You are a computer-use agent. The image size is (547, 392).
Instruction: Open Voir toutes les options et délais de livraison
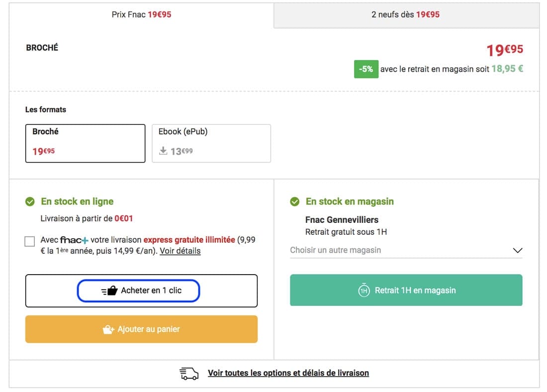(288, 373)
